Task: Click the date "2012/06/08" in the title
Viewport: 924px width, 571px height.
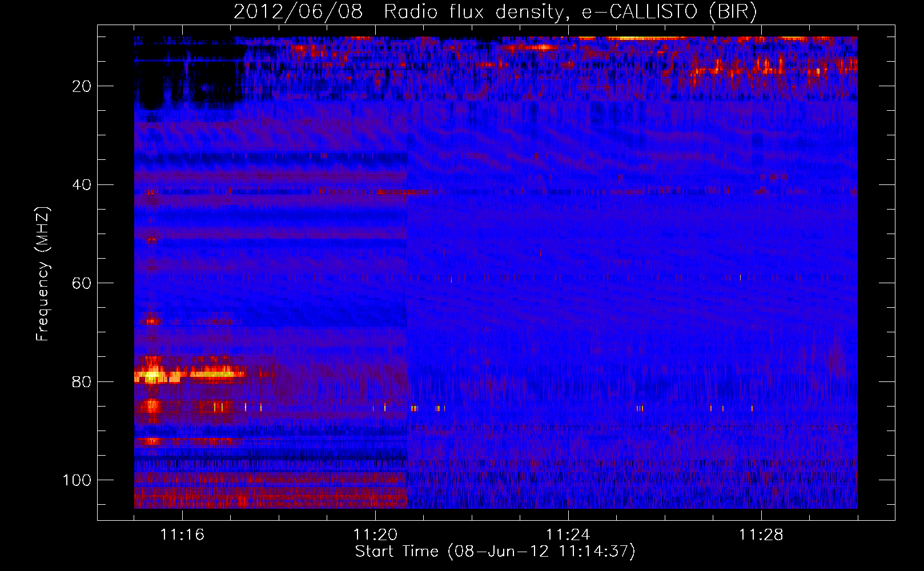Action: click(x=298, y=12)
